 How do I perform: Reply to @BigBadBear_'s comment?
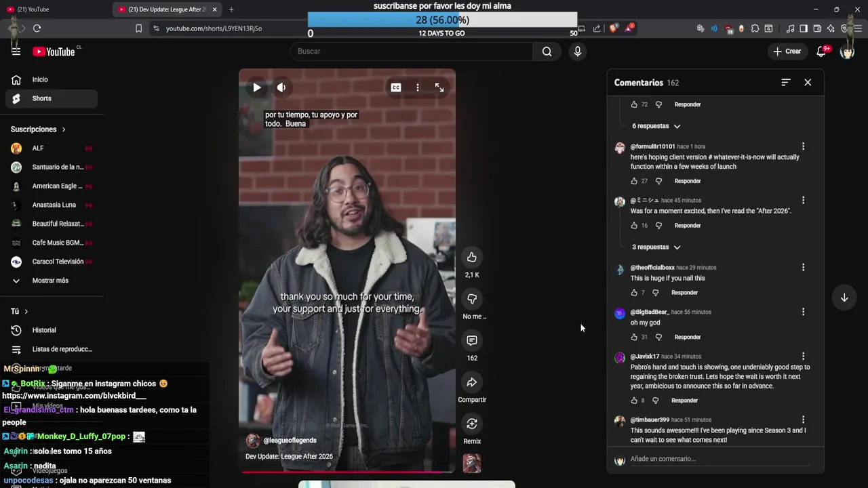click(688, 337)
